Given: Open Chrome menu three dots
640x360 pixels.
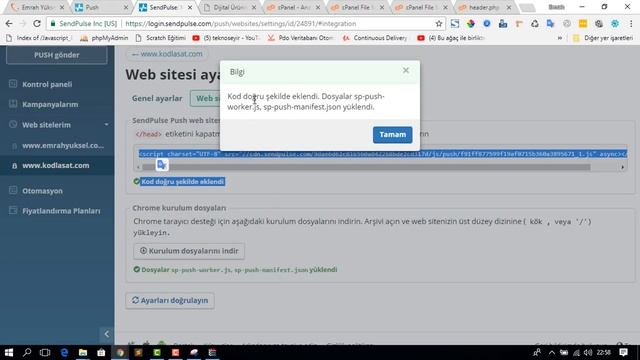Looking at the screenshot, I should click(x=631, y=24).
